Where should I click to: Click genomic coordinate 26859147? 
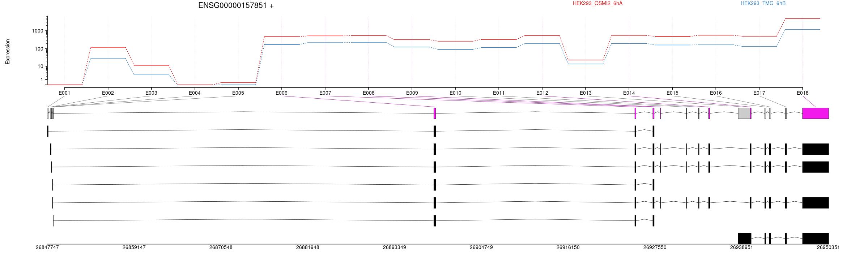pos(134,248)
